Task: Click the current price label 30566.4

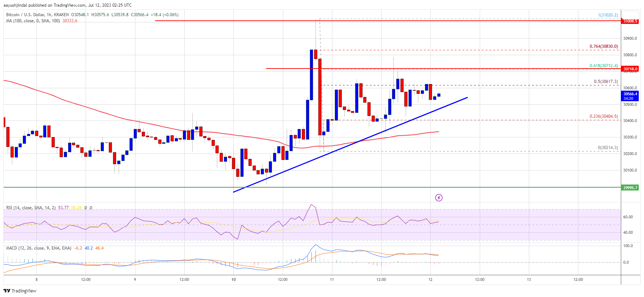Action: (x=630, y=94)
